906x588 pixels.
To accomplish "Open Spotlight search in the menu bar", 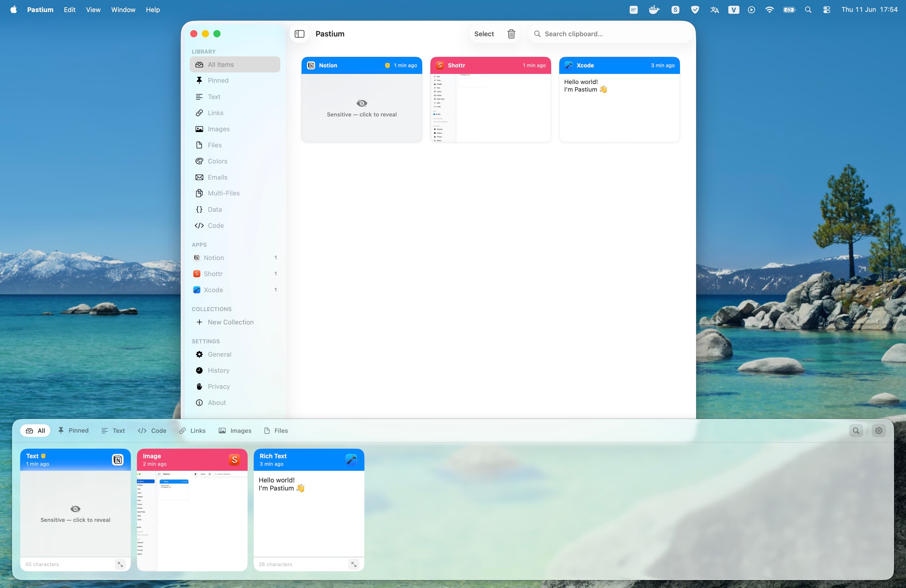I will click(x=808, y=10).
